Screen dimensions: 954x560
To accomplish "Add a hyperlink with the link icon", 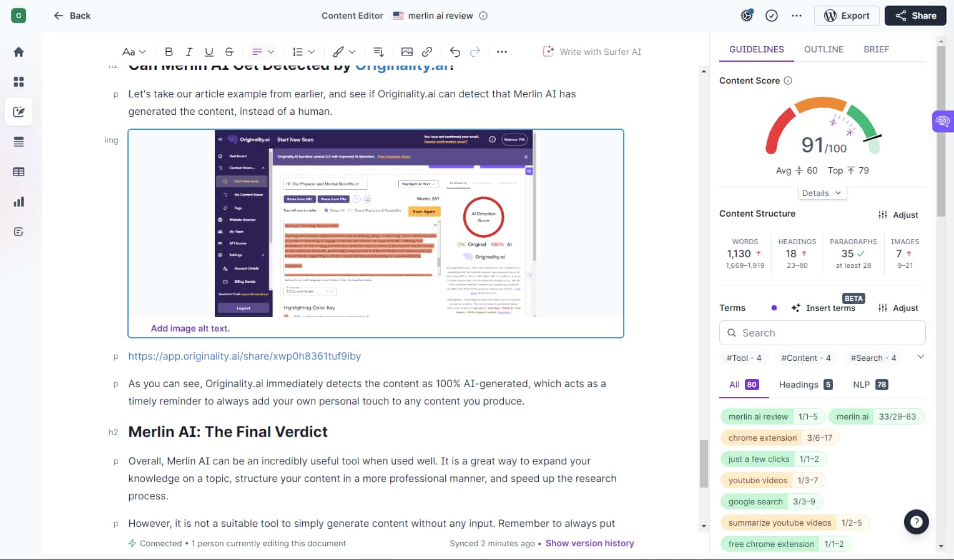I will [427, 52].
